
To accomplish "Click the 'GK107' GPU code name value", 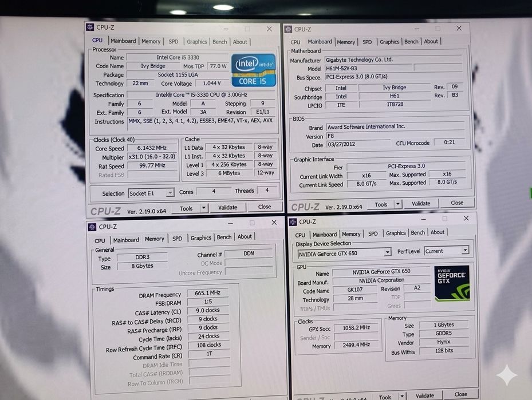I will coord(355,290).
